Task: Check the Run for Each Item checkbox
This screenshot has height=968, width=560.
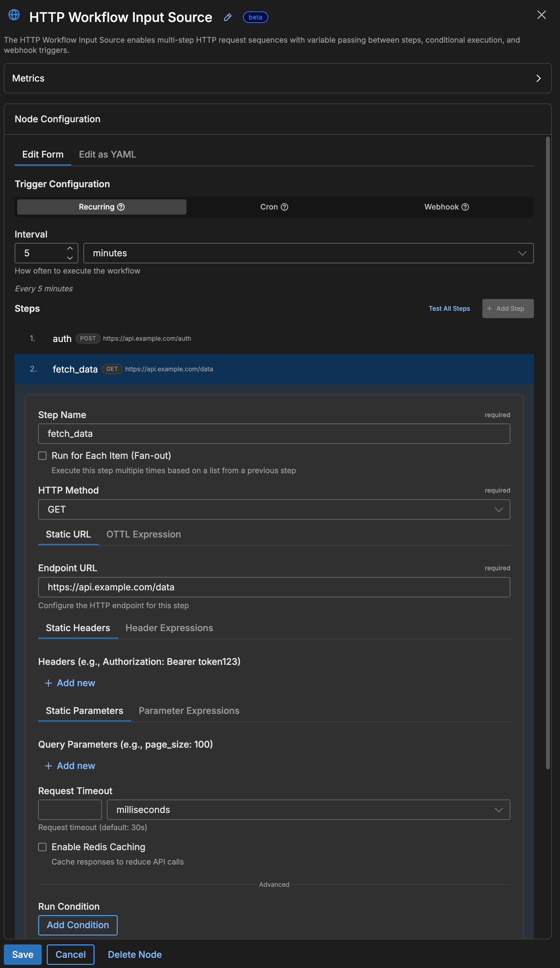Action: pyautogui.click(x=42, y=456)
